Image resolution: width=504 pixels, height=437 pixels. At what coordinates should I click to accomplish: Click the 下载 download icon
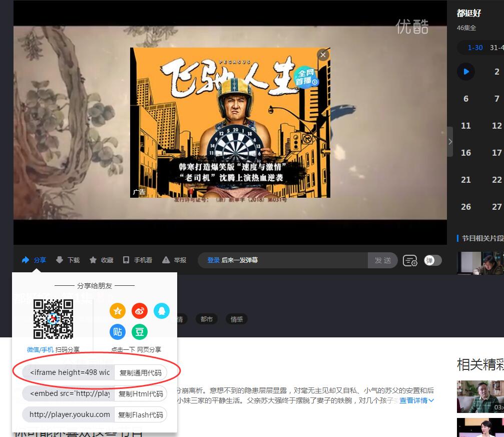60,260
